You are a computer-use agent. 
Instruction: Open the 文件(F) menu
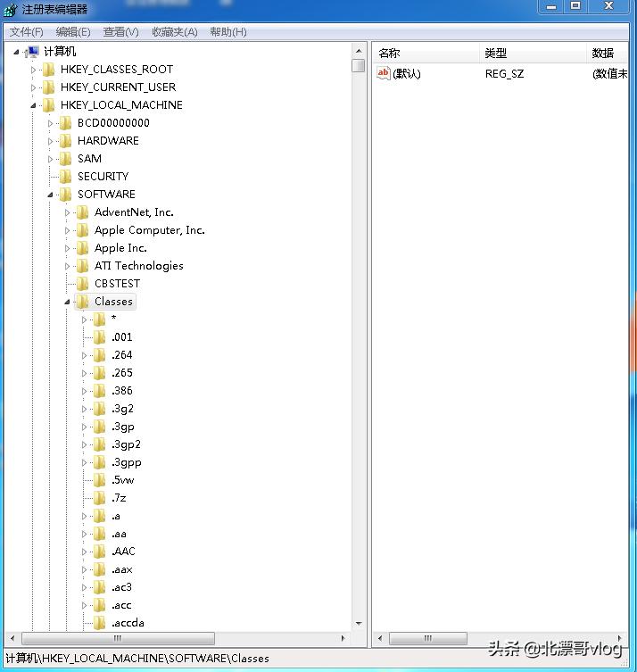coord(27,32)
